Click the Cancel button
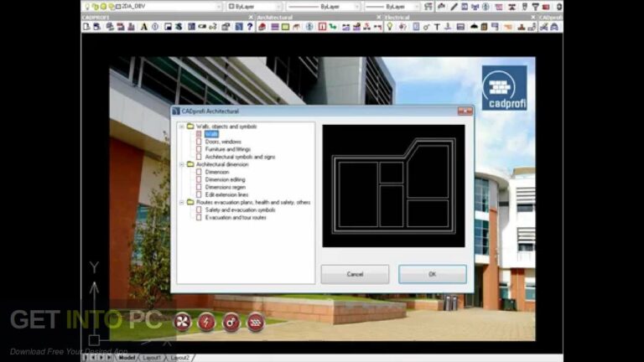644x362 pixels. pyautogui.click(x=355, y=274)
